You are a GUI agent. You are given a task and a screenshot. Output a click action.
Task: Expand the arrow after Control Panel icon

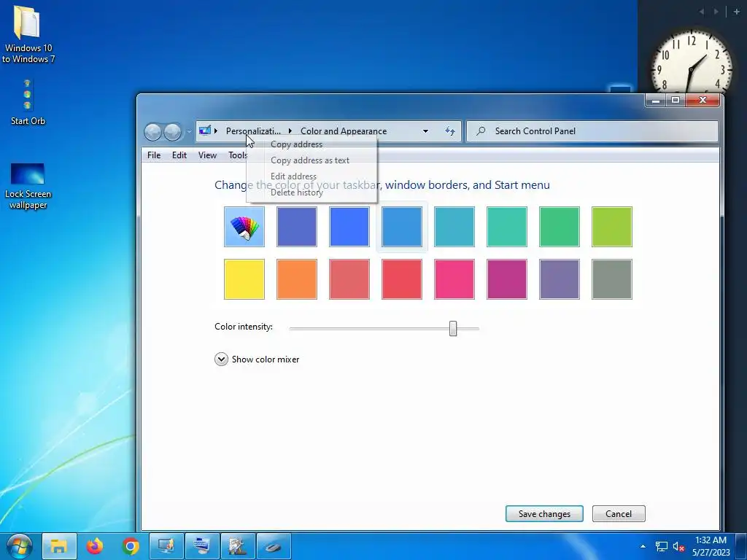(216, 131)
